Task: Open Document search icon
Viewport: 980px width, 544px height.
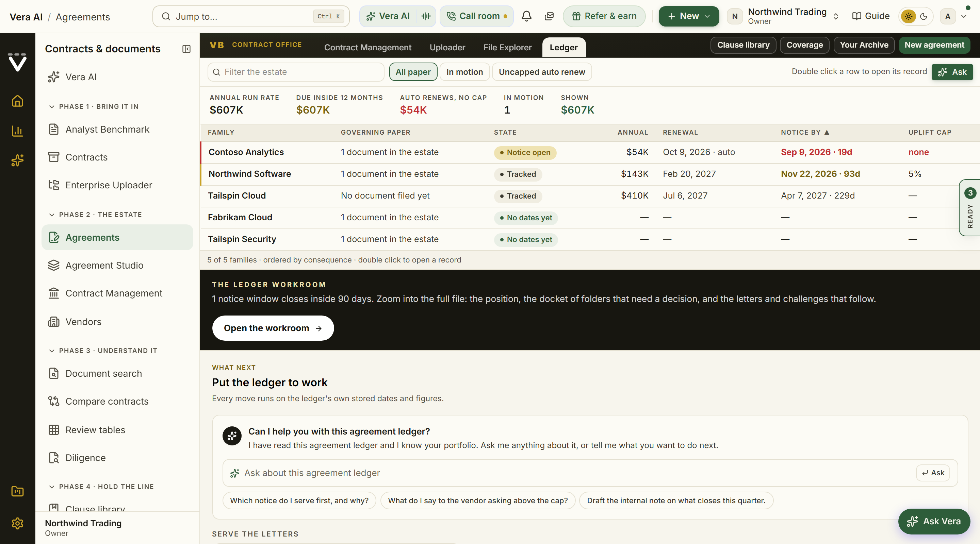Action: click(x=54, y=373)
